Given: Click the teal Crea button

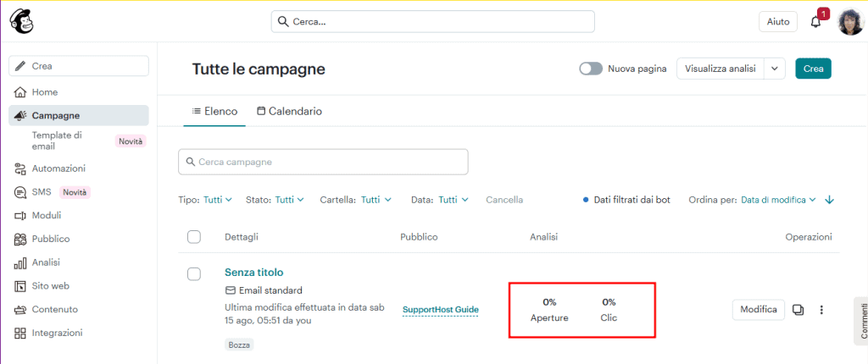Looking at the screenshot, I should point(813,69).
